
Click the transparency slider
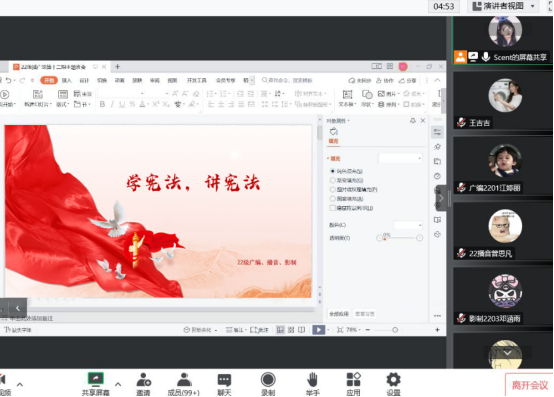tap(399, 238)
